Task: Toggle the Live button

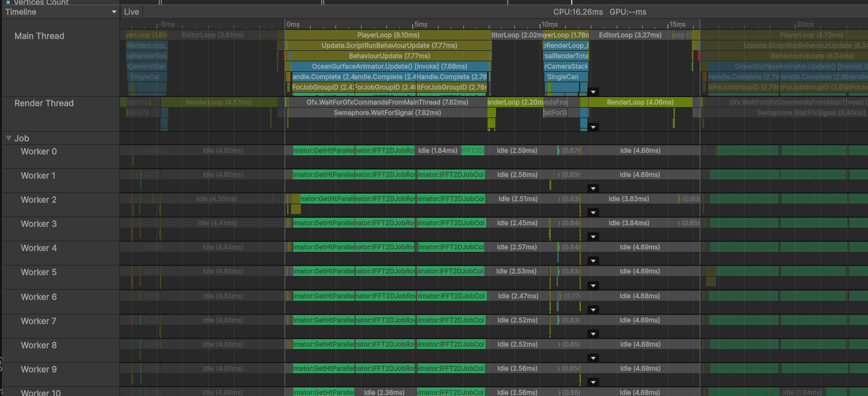Action: tap(131, 12)
